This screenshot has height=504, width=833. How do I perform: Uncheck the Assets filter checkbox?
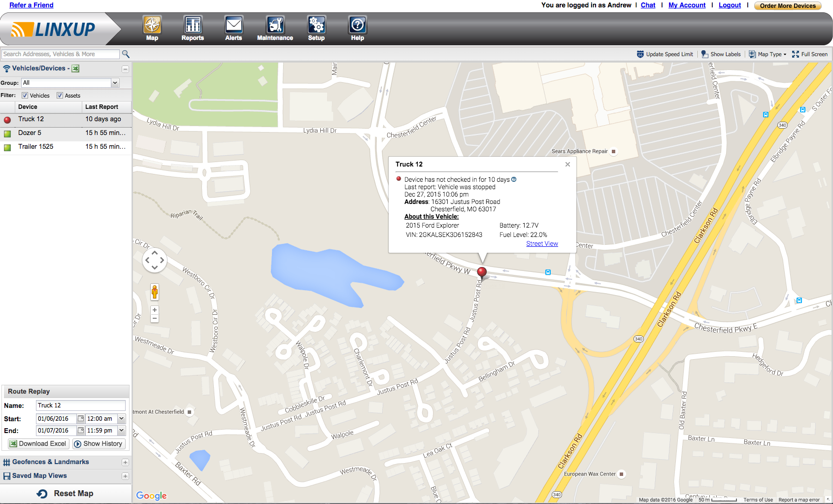[60, 96]
